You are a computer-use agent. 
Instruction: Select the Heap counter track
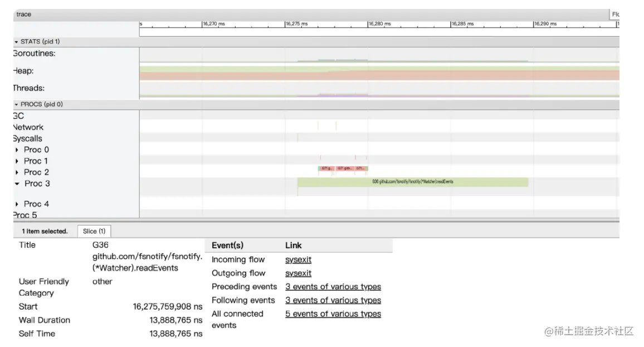[x=379, y=73]
